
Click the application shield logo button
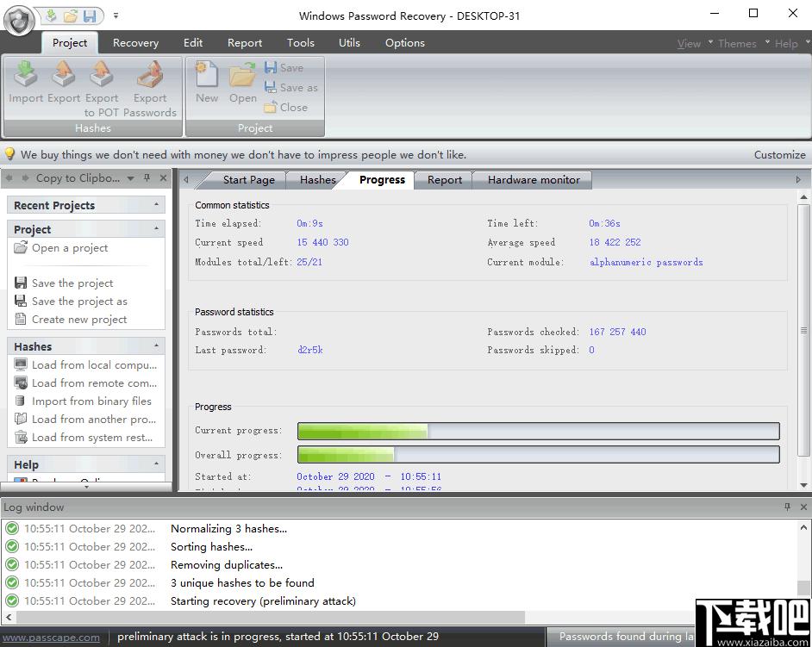(x=19, y=20)
